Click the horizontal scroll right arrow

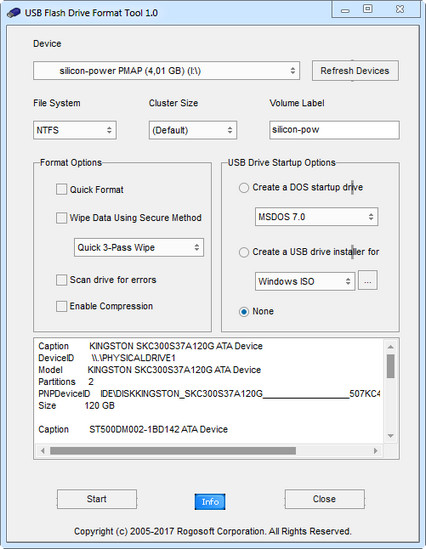(376, 451)
